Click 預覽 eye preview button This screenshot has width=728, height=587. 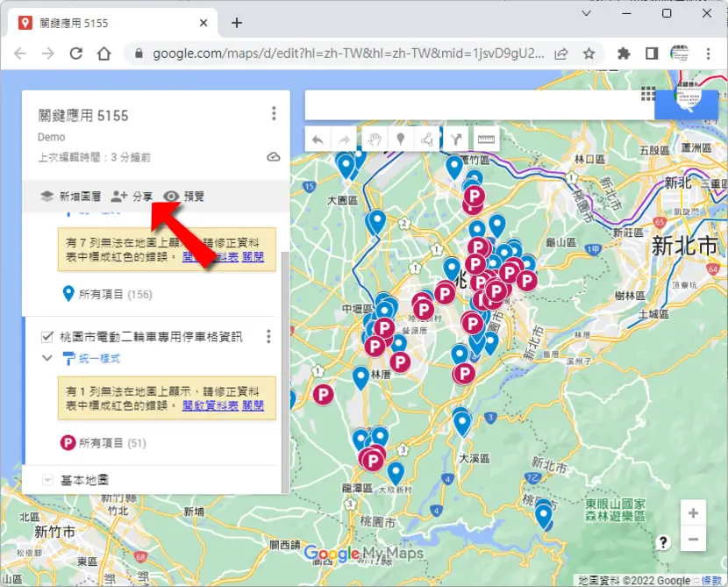[184, 197]
